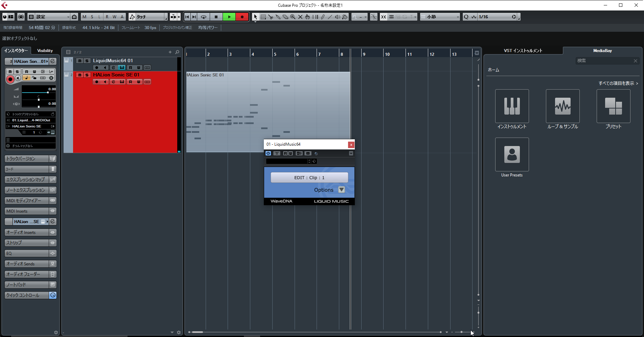Toggle monitor on HALion Sonic SE 01 track
644x337 pixels.
pyautogui.click(x=105, y=82)
